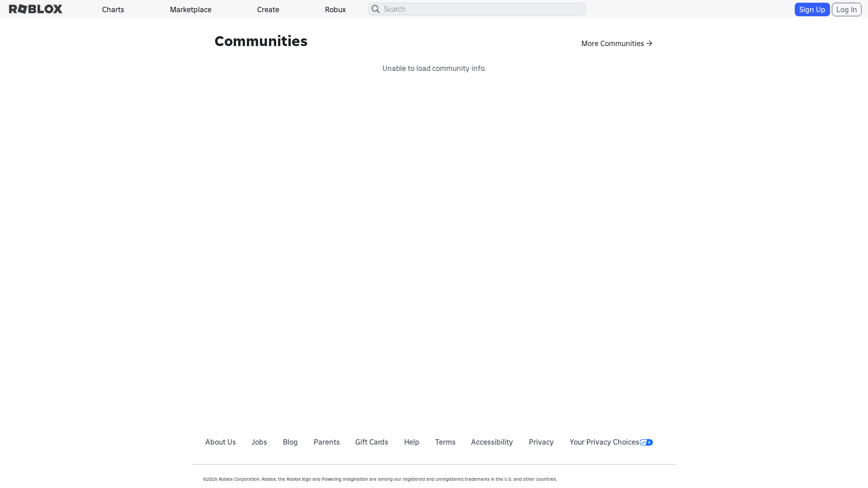Visit the Parents page
Image resolution: width=868 pixels, height=488 pixels.
[326, 442]
